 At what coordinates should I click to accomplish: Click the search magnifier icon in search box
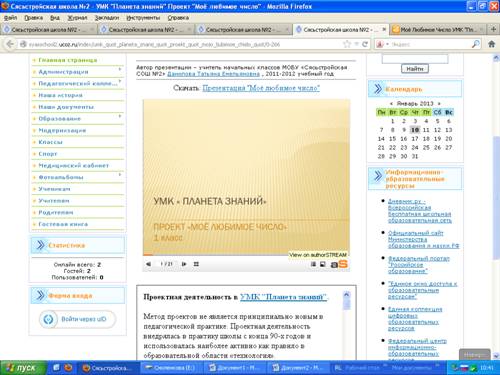476,44
